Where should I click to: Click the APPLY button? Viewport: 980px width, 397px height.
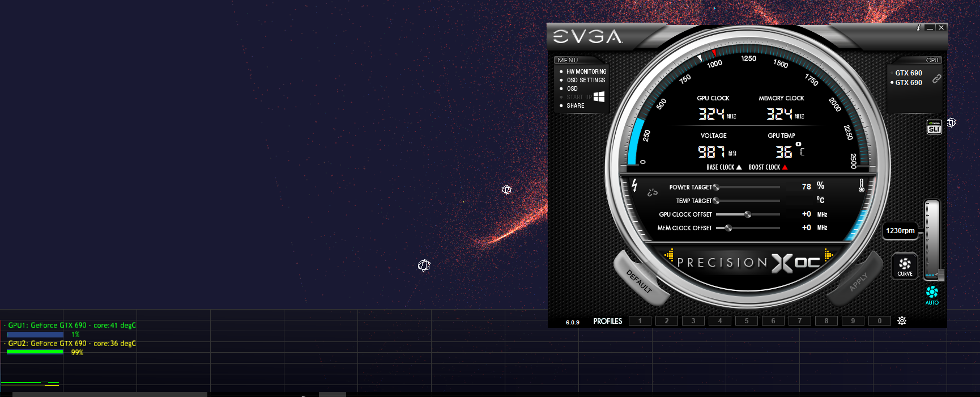[858, 281]
